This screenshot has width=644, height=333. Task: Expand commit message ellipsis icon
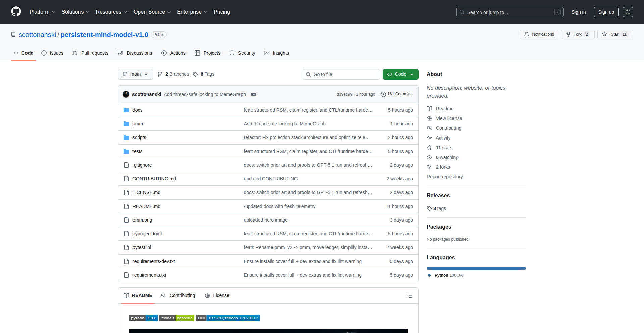(x=253, y=94)
